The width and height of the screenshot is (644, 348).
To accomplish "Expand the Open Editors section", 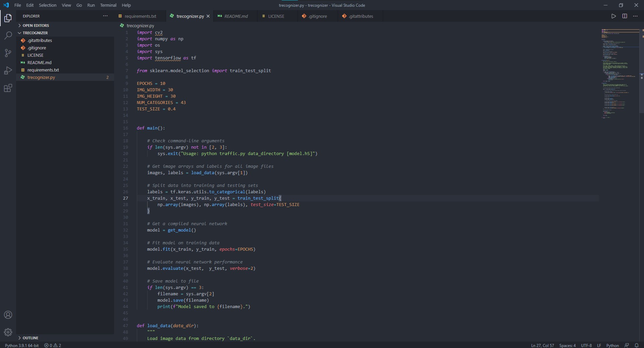I will coord(36,26).
